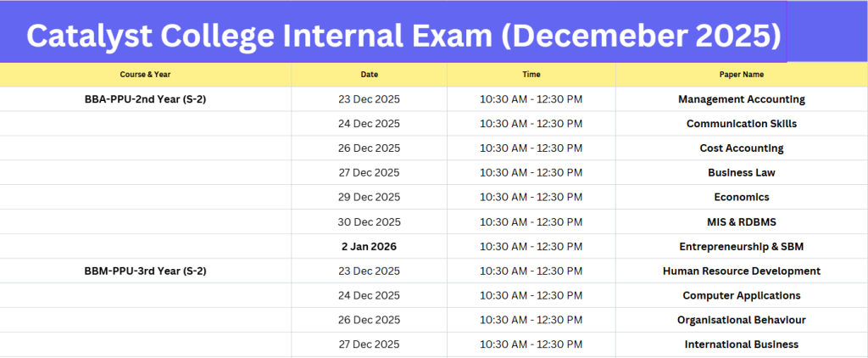This screenshot has width=868, height=358.
Task: Click the Economics paper cell
Action: tap(741, 198)
